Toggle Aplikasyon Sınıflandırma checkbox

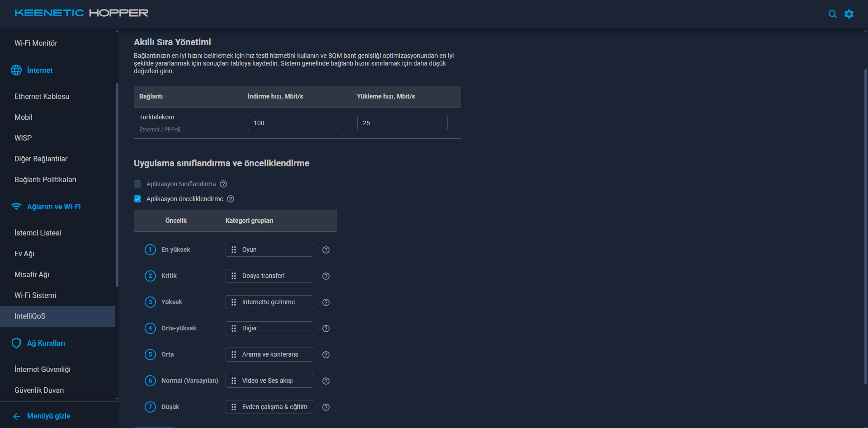[x=137, y=184]
